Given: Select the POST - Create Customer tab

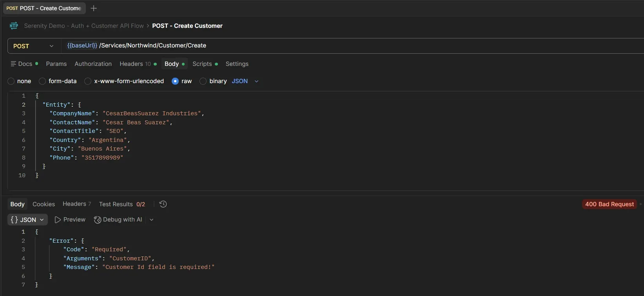Looking at the screenshot, I should click(x=44, y=8).
